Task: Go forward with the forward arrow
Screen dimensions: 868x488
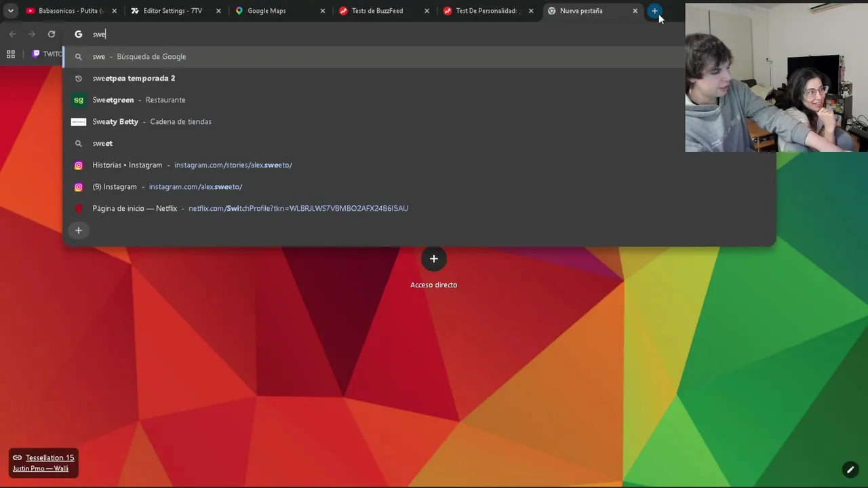Action: (x=32, y=34)
